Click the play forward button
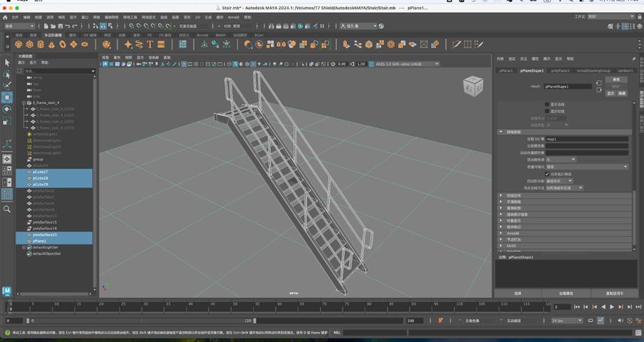The image size is (644, 342). (x=612, y=307)
